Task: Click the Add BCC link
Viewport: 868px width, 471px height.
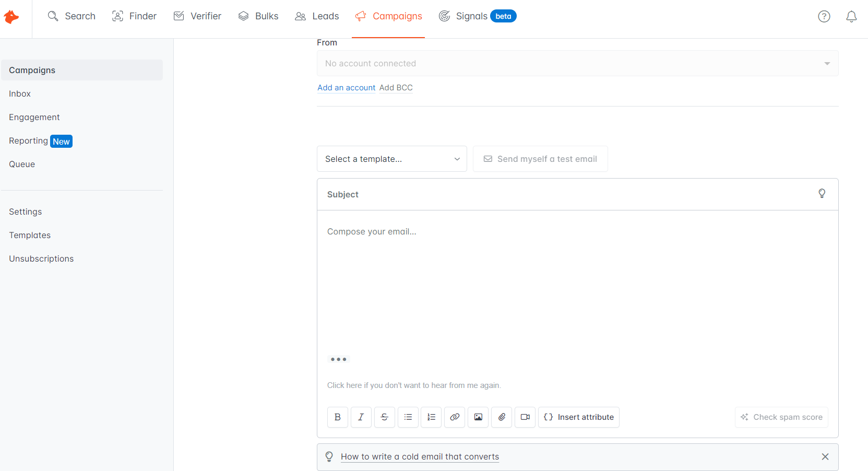Action: tap(396, 88)
